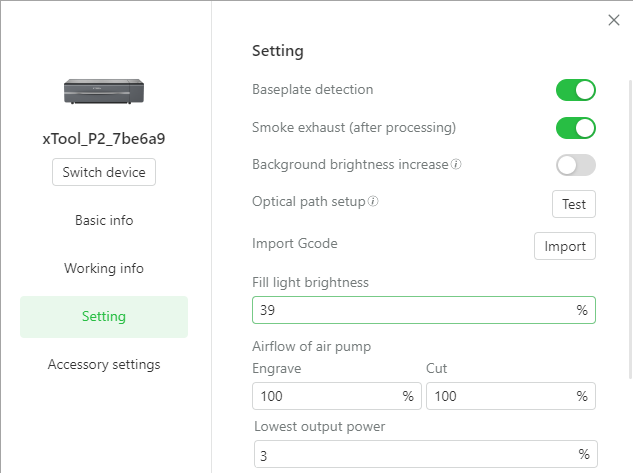
Task: Select the Setting menu item
Action: tap(104, 317)
